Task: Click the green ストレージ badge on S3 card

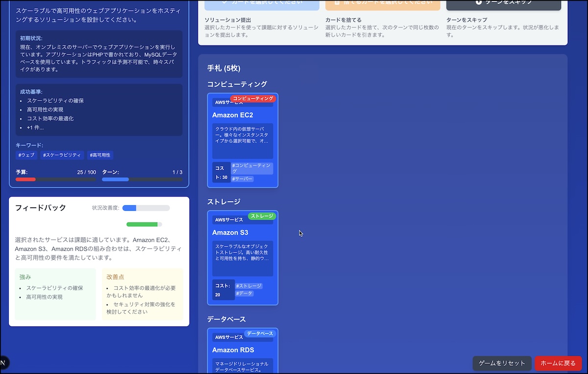Action: [262, 216]
